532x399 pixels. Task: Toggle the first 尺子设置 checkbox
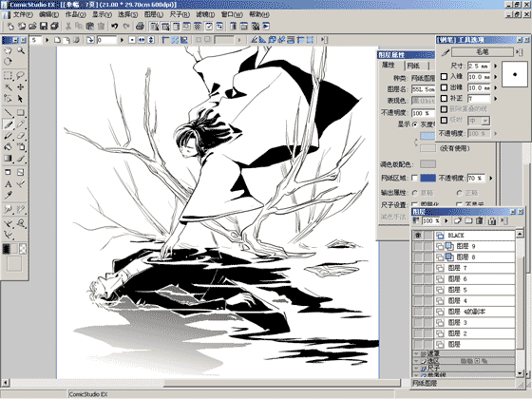[414, 204]
